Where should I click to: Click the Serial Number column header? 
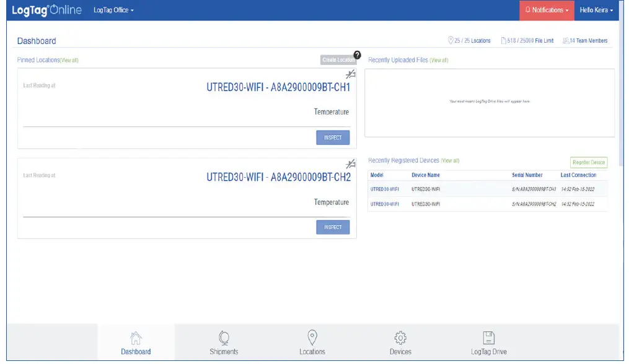coord(527,175)
